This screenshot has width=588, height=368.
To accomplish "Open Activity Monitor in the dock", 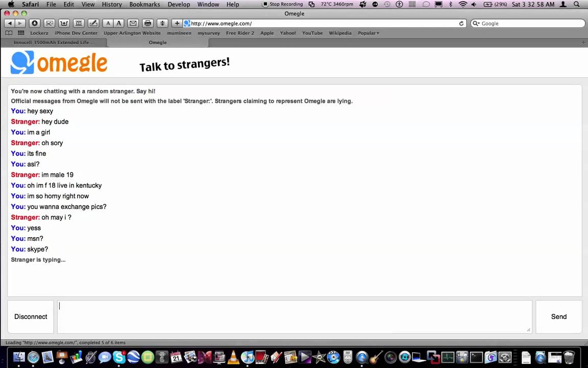I will (448, 357).
